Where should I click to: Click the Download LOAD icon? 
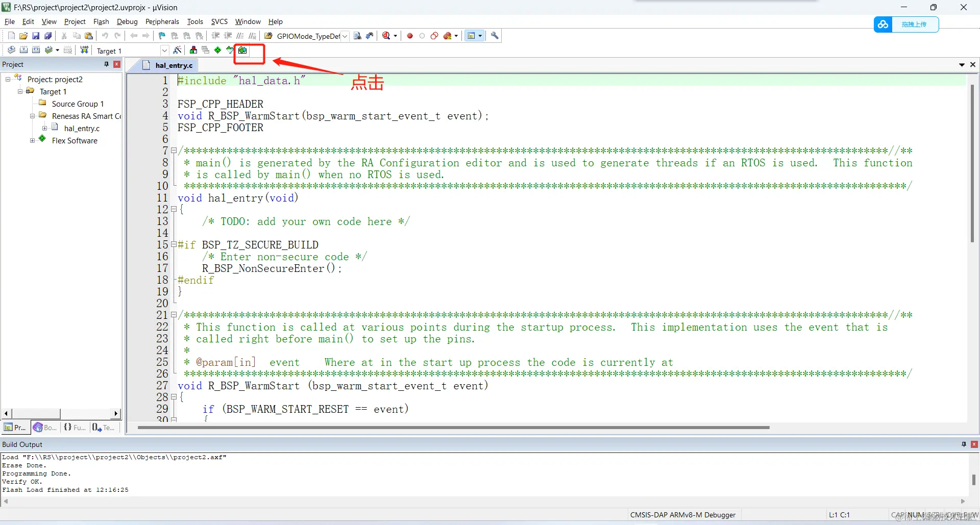(84, 50)
